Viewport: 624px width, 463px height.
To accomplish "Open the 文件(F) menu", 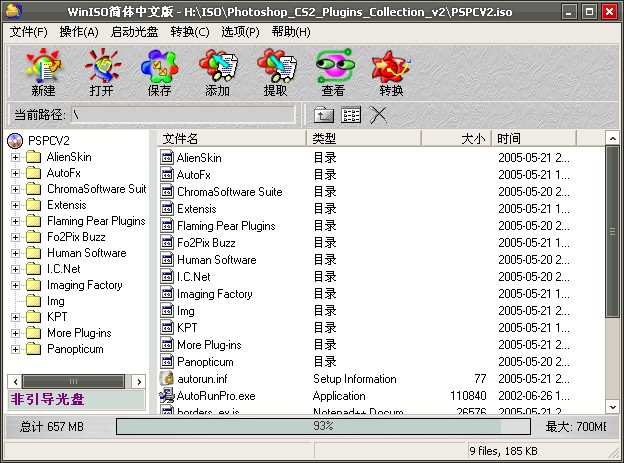I will click(x=29, y=31).
